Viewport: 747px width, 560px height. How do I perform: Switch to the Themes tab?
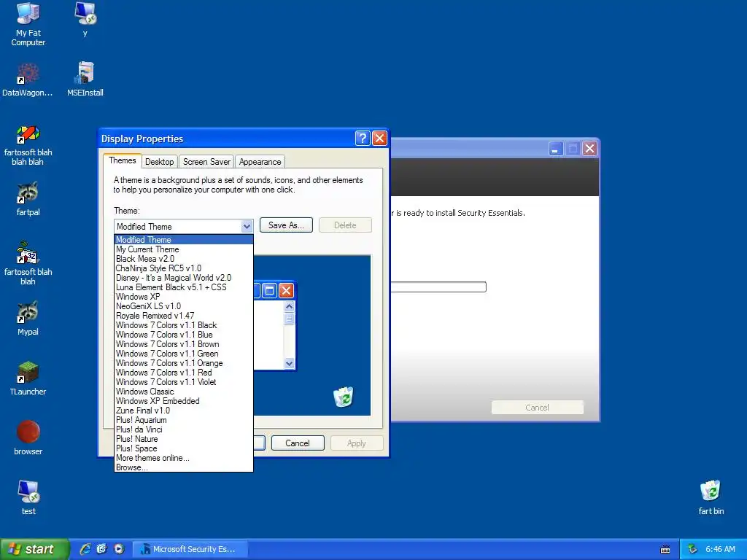[123, 160]
